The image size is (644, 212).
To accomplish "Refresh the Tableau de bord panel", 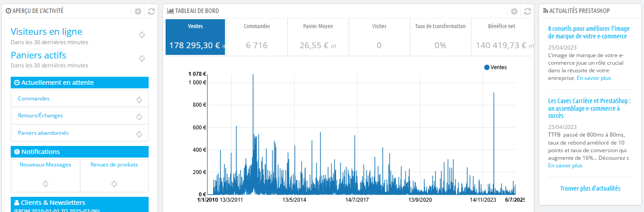I will [x=528, y=12].
